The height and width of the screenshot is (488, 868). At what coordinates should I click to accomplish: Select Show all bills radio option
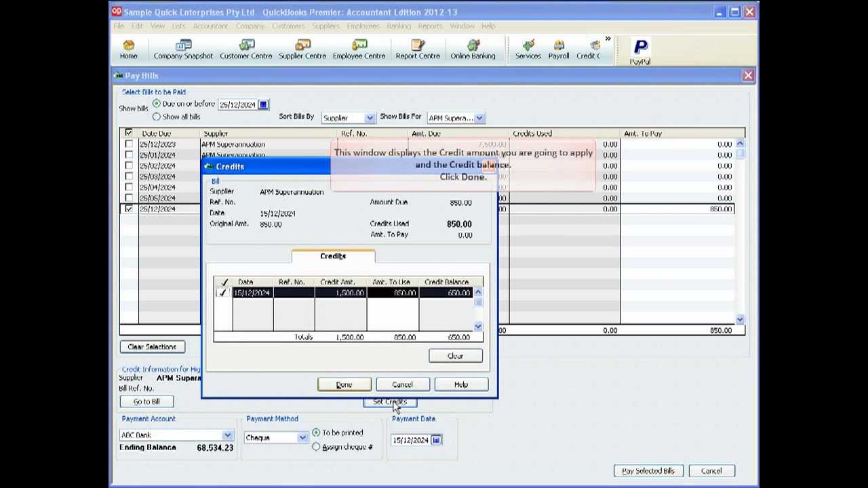(157, 117)
